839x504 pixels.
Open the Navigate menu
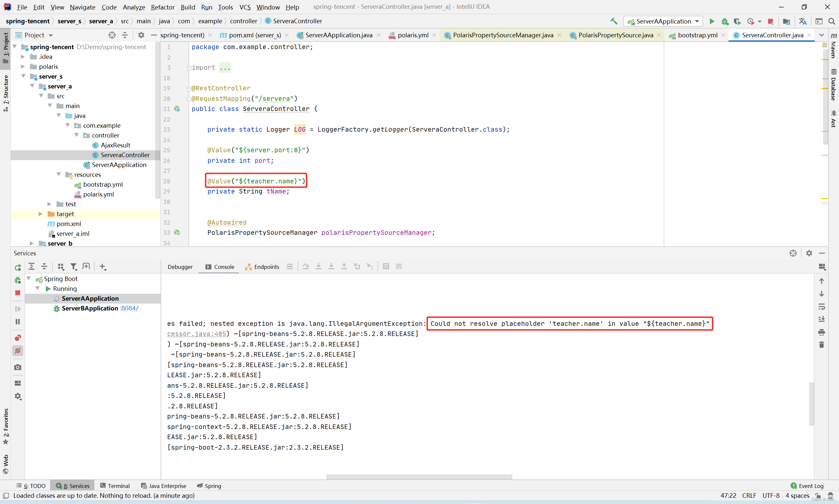click(83, 7)
